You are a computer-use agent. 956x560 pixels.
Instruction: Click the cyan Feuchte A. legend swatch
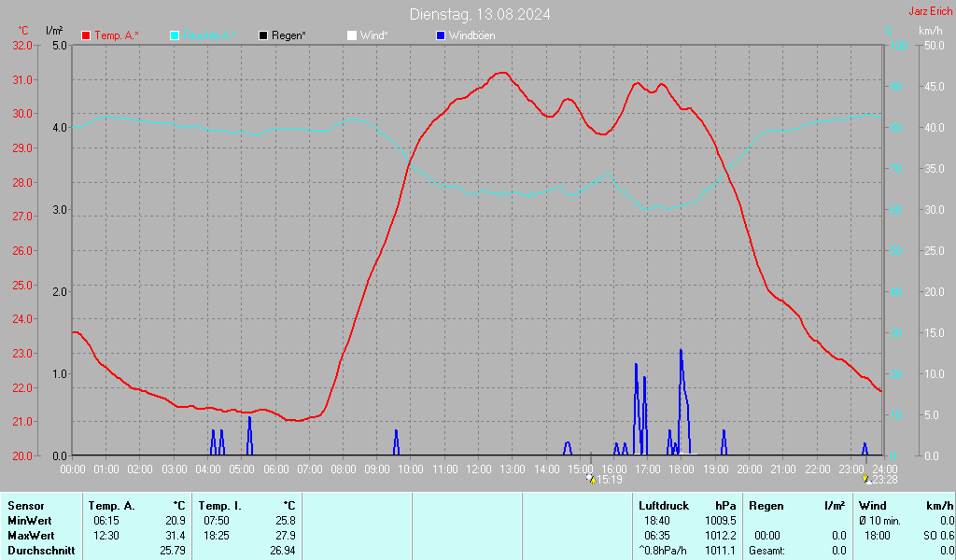tap(175, 35)
